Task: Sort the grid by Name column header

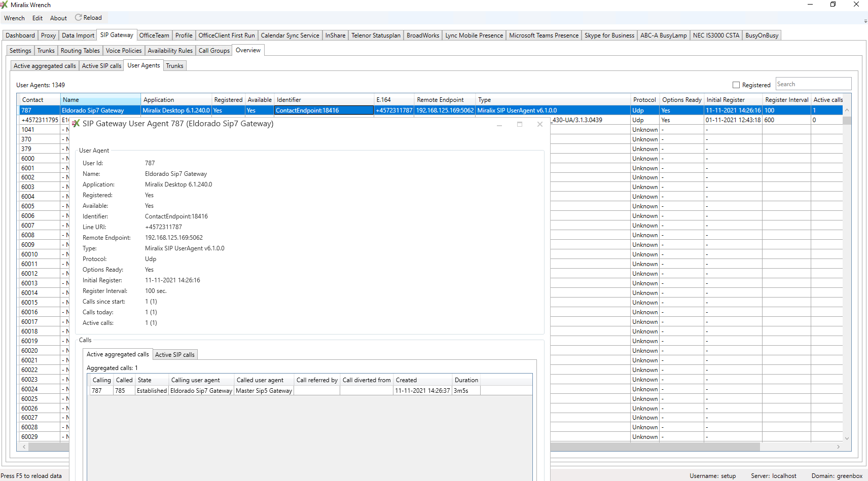Action: coord(100,100)
